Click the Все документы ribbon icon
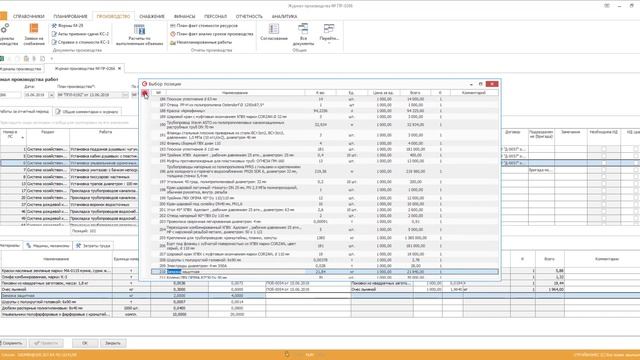640x360 pixels. pos(303,34)
